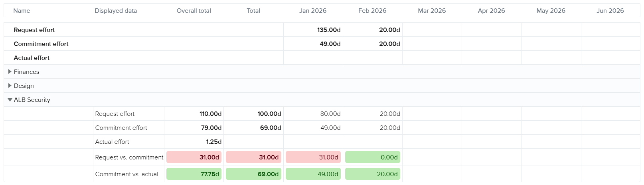The image size is (644, 185).
Task: Select the green 0.00d Feb 2026 cell
Action: [x=373, y=157]
